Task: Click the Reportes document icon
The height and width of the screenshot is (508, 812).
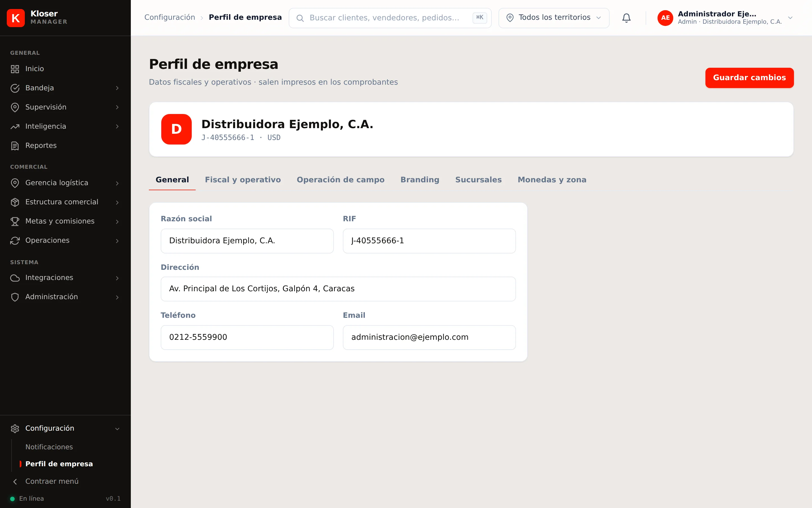Action: point(15,145)
